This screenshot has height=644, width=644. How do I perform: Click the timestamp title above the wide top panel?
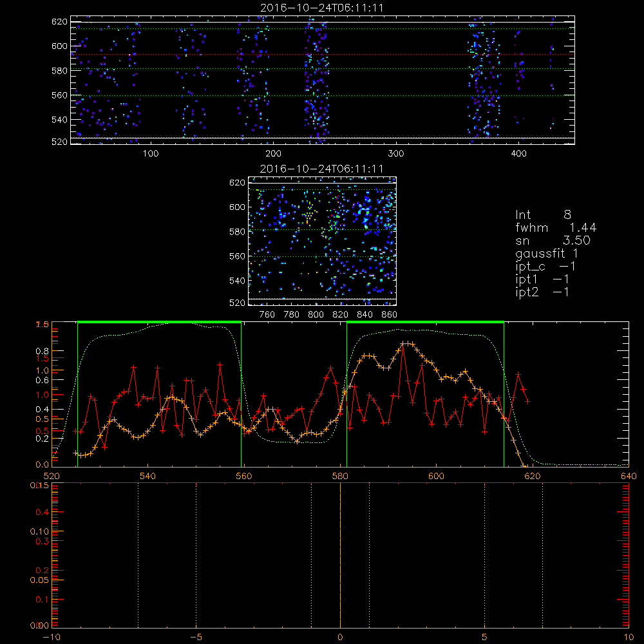pos(322,8)
